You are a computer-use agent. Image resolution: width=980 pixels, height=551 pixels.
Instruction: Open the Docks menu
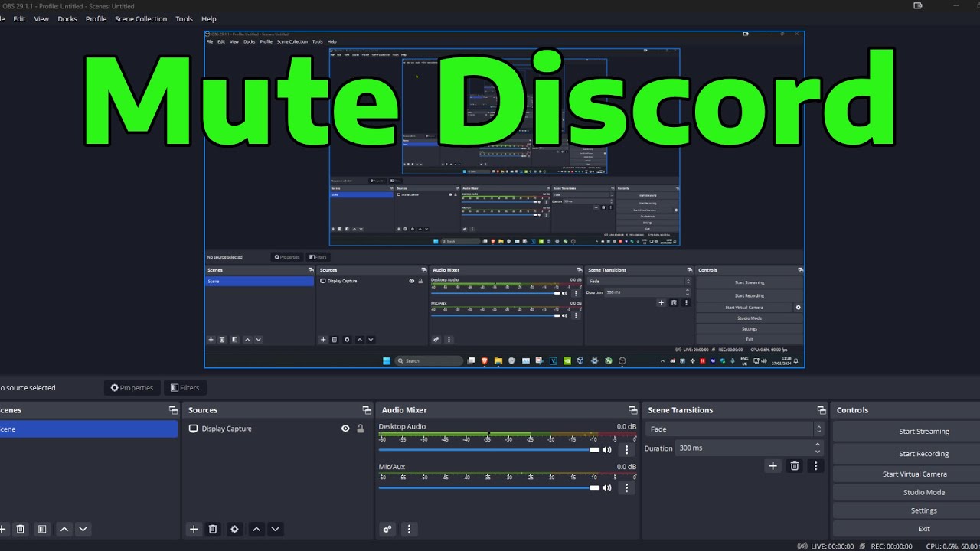[67, 19]
